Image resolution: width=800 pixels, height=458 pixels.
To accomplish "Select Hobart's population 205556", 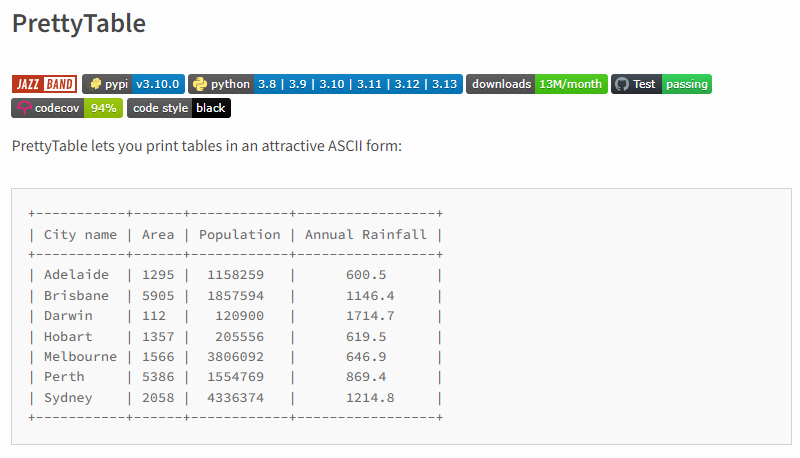I will [x=239, y=337].
